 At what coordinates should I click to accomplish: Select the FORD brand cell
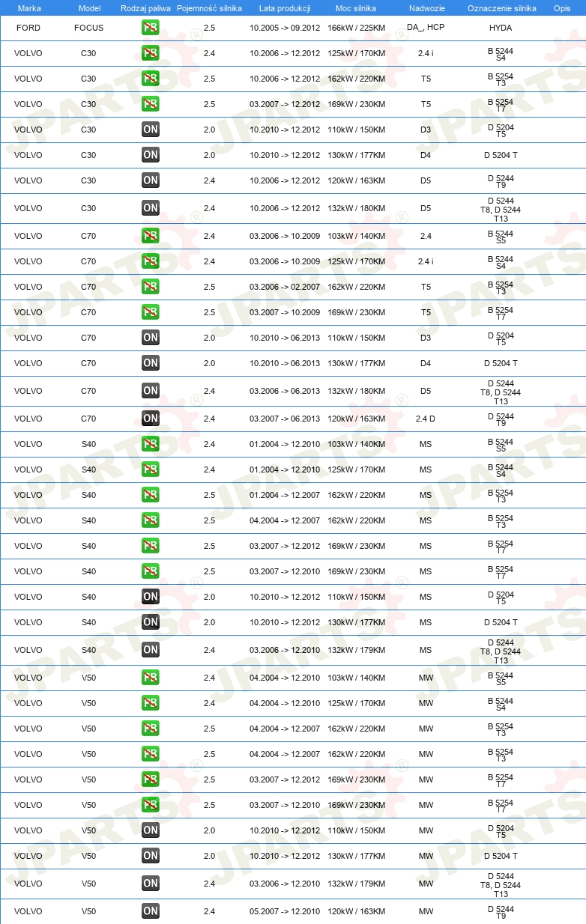coord(28,28)
